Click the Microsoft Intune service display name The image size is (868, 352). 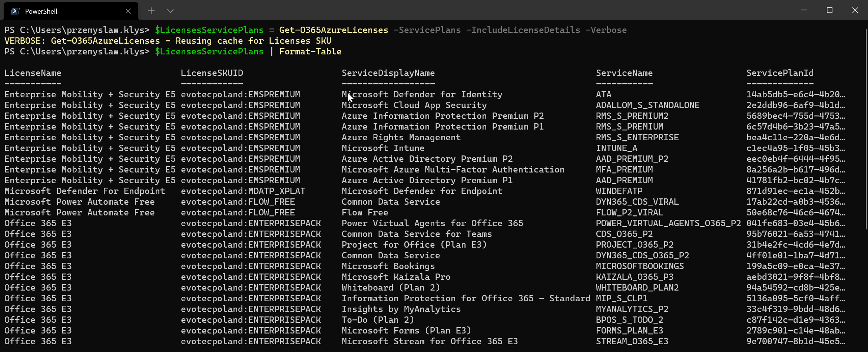pyautogui.click(x=383, y=148)
